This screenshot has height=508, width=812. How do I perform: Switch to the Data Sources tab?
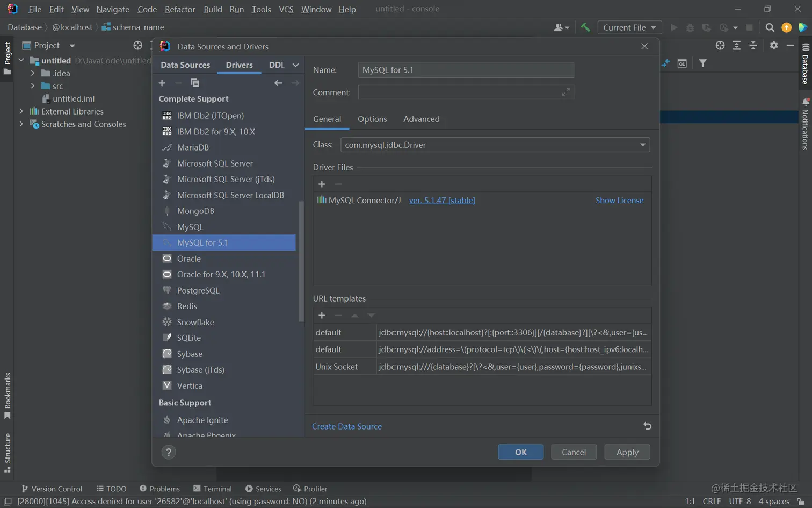(185, 65)
